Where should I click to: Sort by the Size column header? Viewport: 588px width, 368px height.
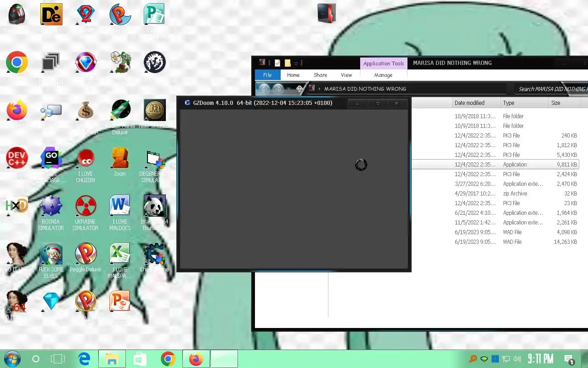[565, 103]
